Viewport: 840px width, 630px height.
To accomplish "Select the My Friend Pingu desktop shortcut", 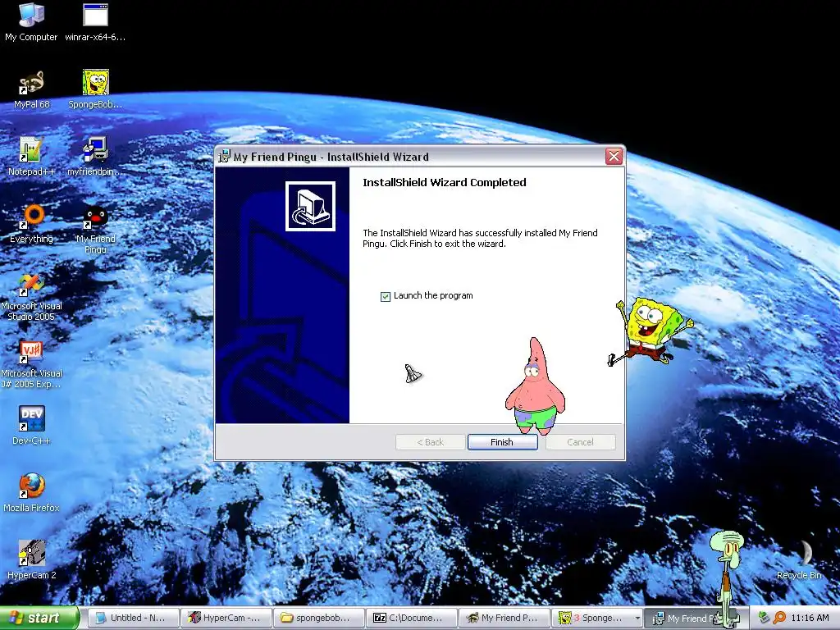I will coord(95,230).
